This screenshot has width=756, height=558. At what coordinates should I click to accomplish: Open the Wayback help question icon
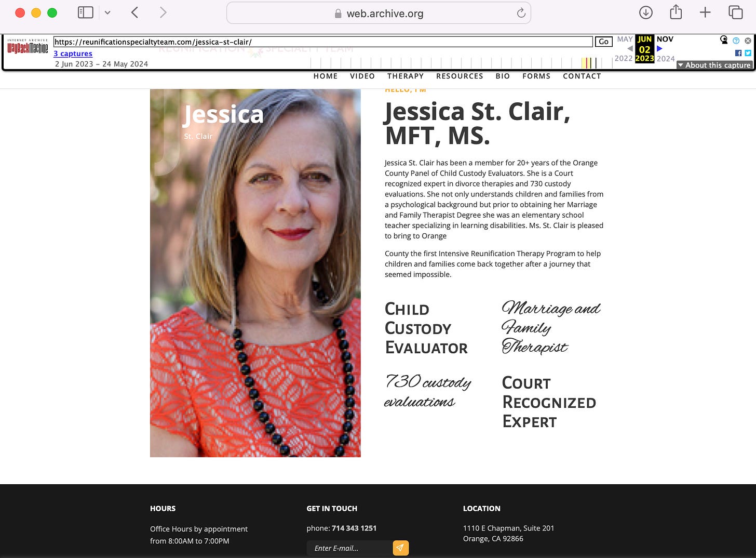click(x=736, y=41)
